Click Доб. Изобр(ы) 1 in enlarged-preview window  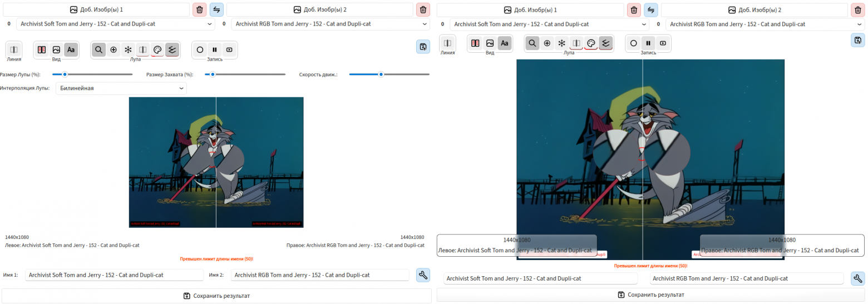pos(530,9)
